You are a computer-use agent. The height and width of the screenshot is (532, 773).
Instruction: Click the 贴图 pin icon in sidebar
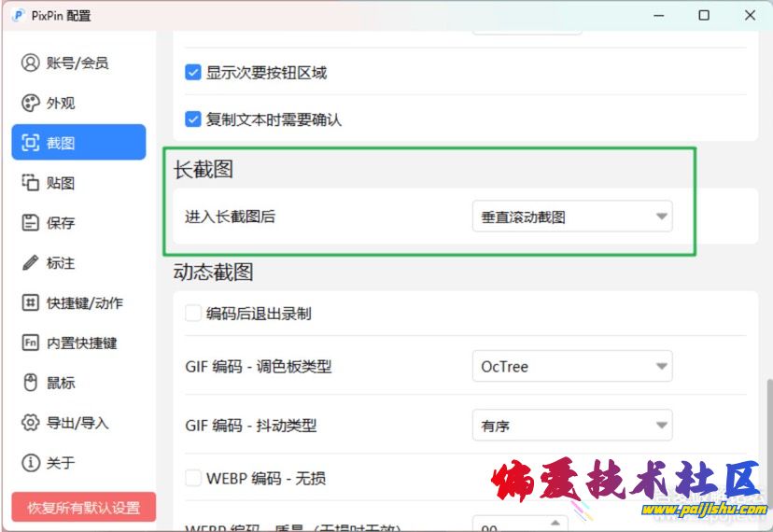[31, 183]
